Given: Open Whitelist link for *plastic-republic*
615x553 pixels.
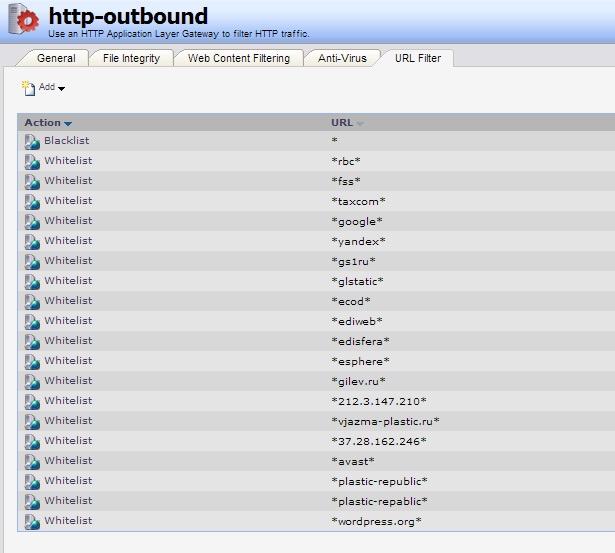Looking at the screenshot, I should [x=68, y=481].
